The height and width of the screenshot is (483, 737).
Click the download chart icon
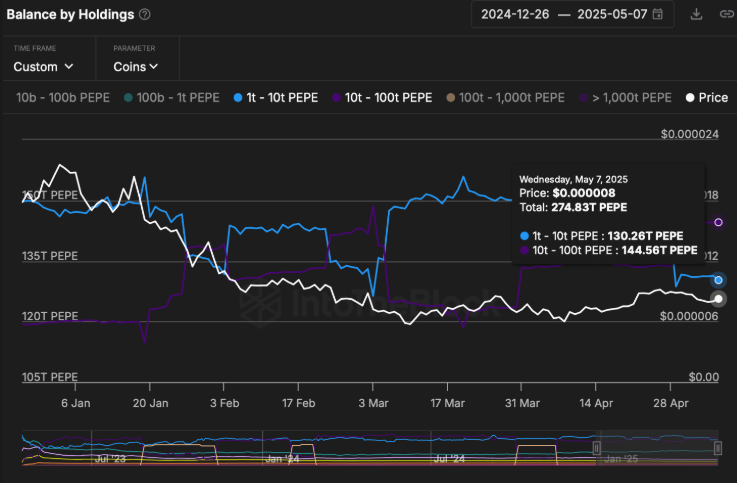pyautogui.click(x=696, y=15)
